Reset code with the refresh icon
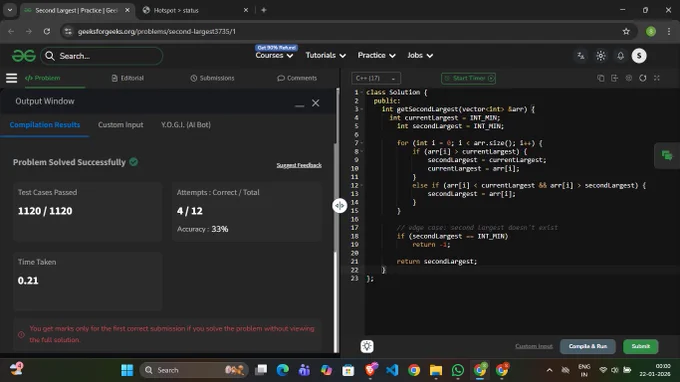This screenshot has width=680, height=382. click(643, 78)
